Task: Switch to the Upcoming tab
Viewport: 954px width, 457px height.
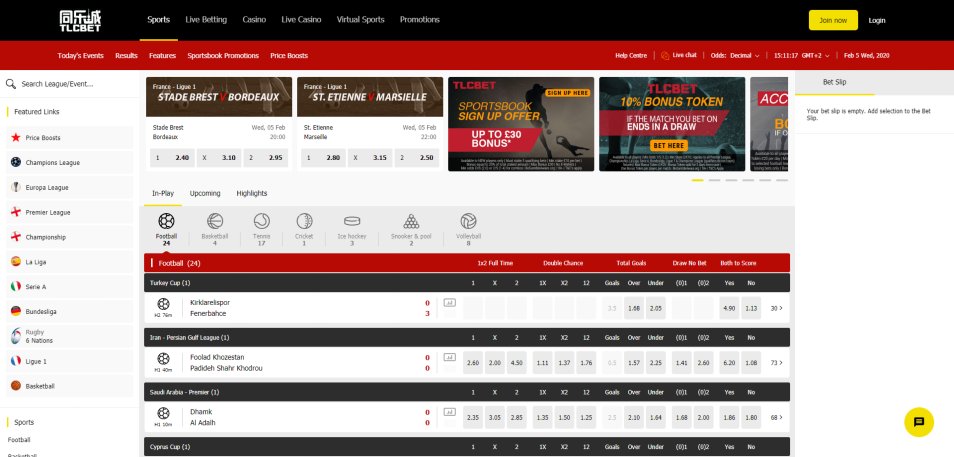Action: pyautogui.click(x=204, y=194)
